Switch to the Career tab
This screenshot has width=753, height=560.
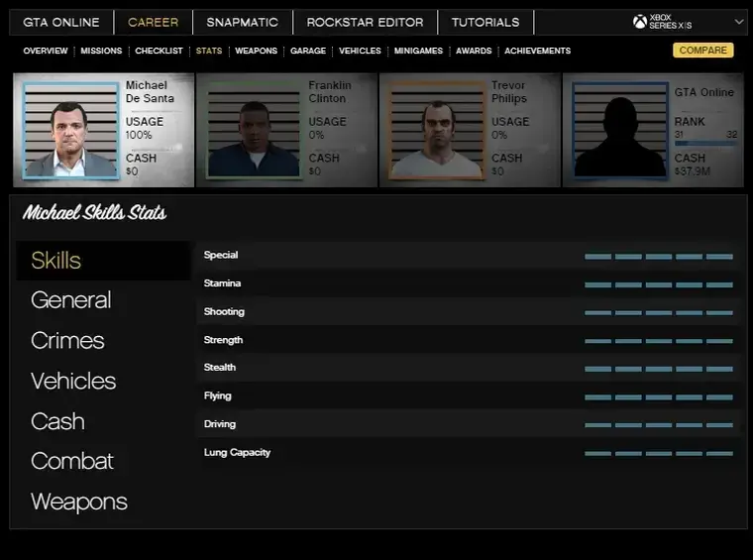(154, 22)
